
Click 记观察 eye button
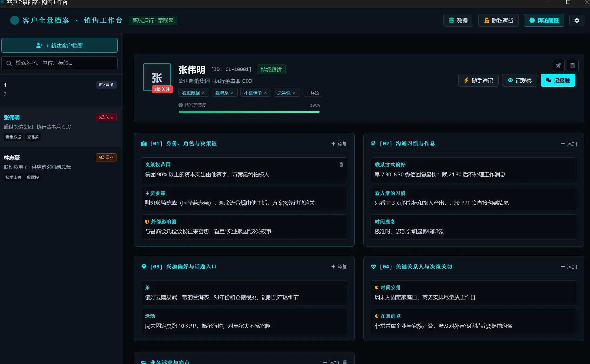[x=519, y=80]
